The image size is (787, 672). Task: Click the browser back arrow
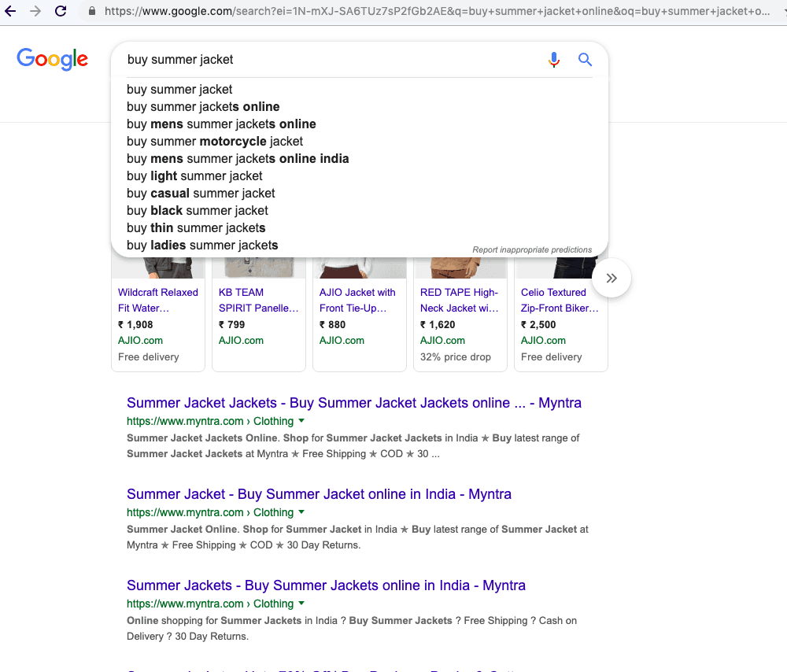(x=10, y=11)
